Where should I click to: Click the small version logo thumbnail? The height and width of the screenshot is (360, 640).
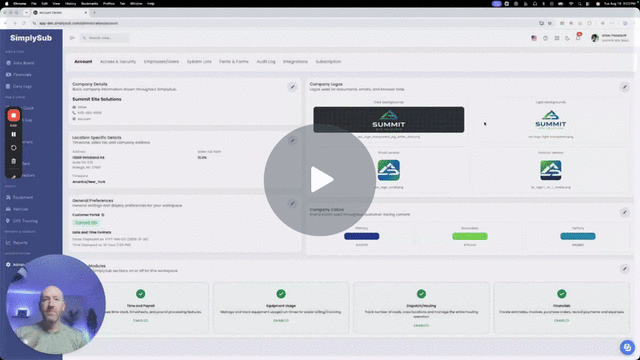point(389,170)
